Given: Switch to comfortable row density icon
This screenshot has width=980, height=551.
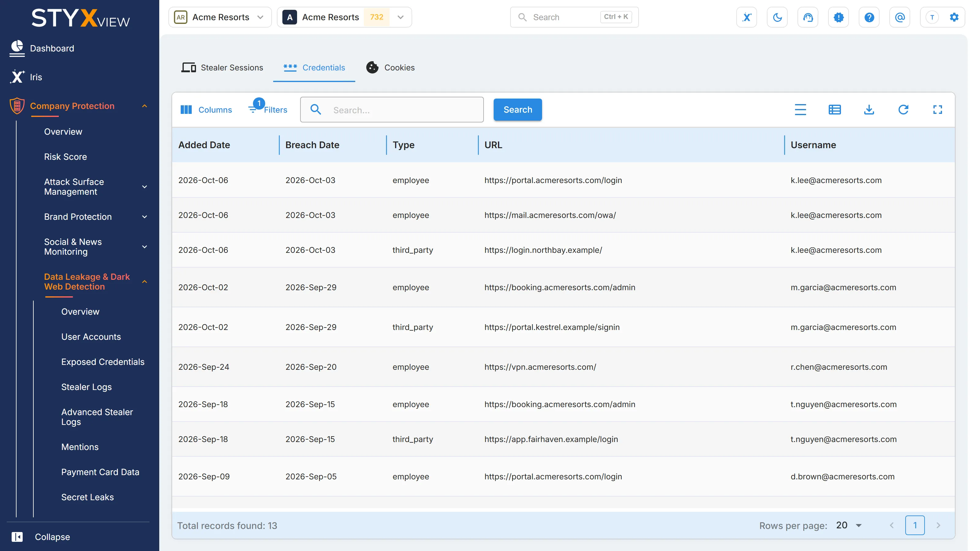Looking at the screenshot, I should pos(800,110).
